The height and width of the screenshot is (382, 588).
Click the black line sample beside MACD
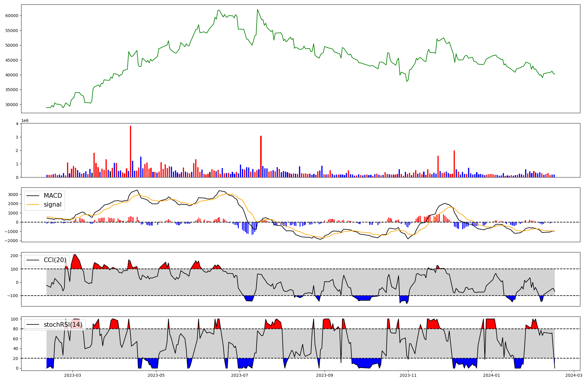pyautogui.click(x=33, y=196)
